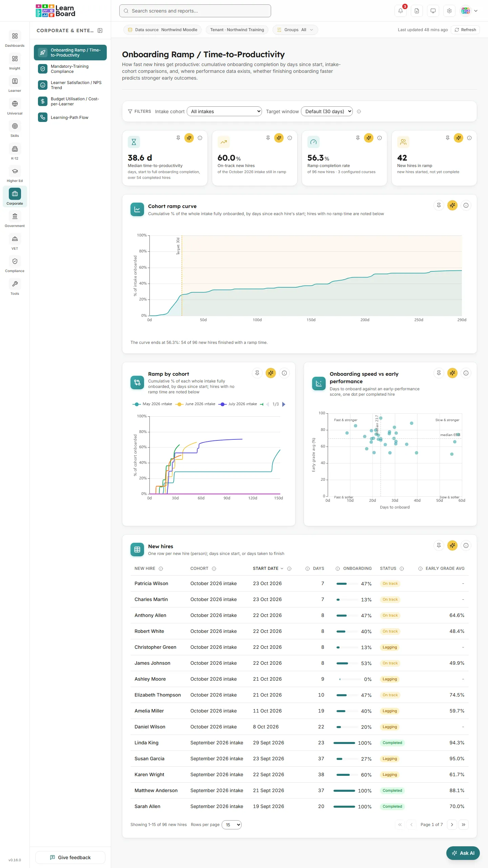
Task: Open Learner Satisfaction / NPS Trend screen
Action: [x=70, y=85]
